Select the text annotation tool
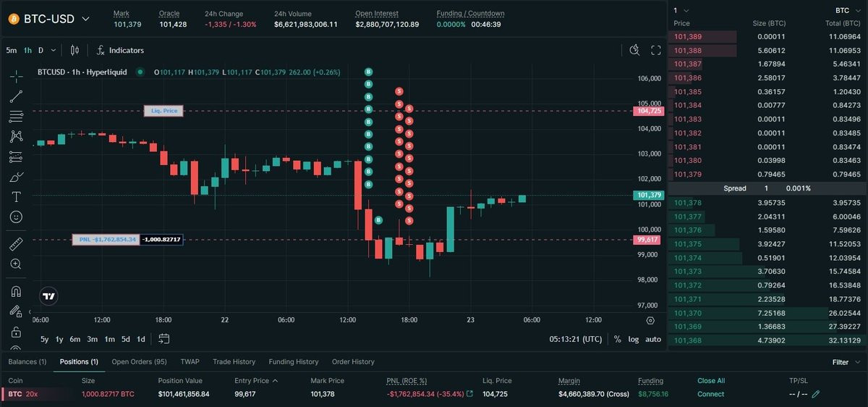The image size is (868, 407). coord(16,197)
